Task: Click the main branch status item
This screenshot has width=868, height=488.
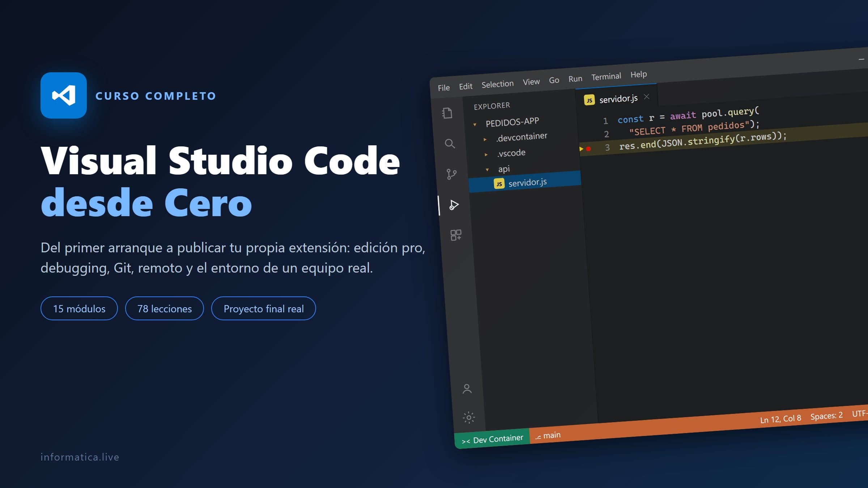Action: click(548, 435)
